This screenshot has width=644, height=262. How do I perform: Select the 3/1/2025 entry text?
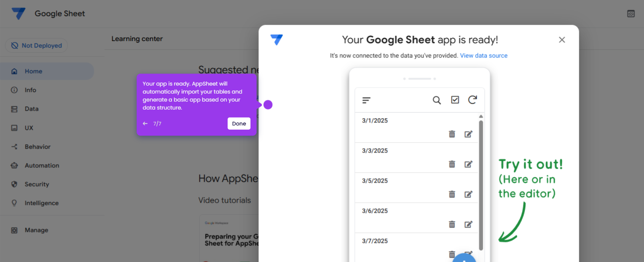[x=375, y=121]
